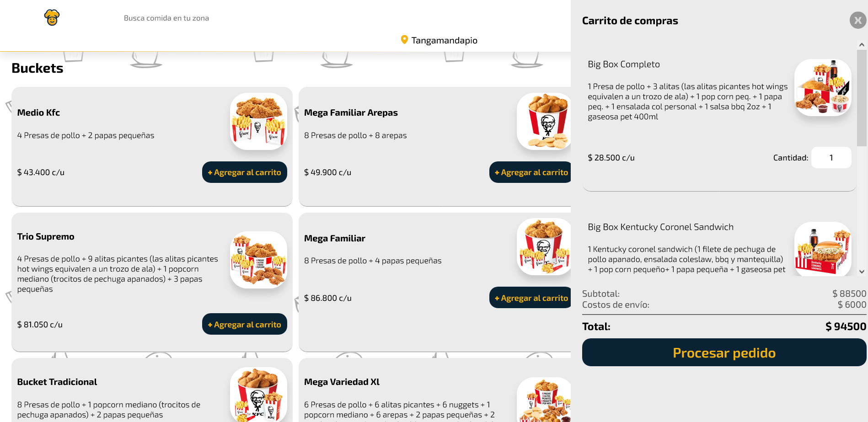868x422 pixels.
Task: Click the Bucket Tradicional product image
Action: point(258,394)
